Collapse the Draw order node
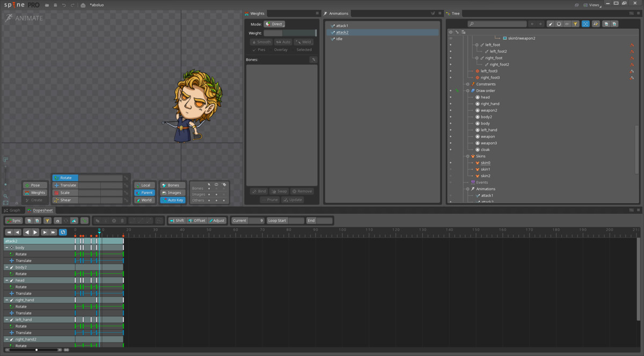The width and height of the screenshot is (644, 356). (x=467, y=91)
